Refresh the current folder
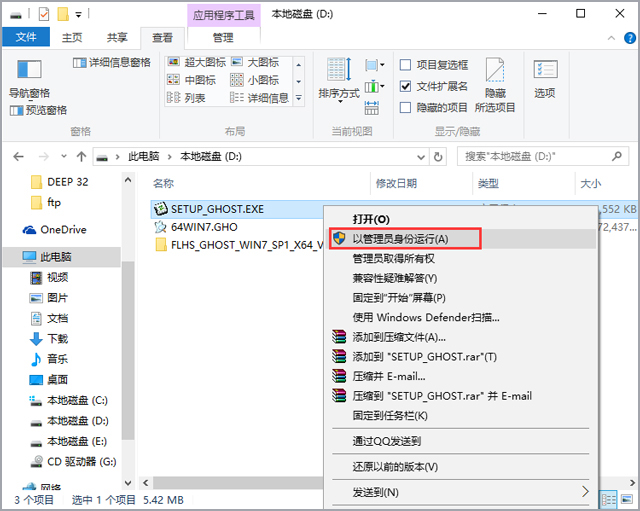The width and height of the screenshot is (640, 511). click(x=438, y=157)
